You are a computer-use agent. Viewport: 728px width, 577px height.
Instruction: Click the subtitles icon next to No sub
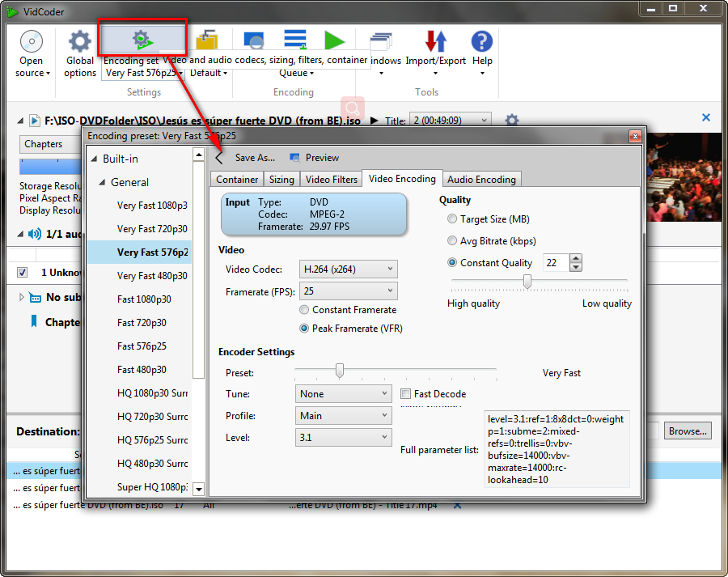coord(35,297)
